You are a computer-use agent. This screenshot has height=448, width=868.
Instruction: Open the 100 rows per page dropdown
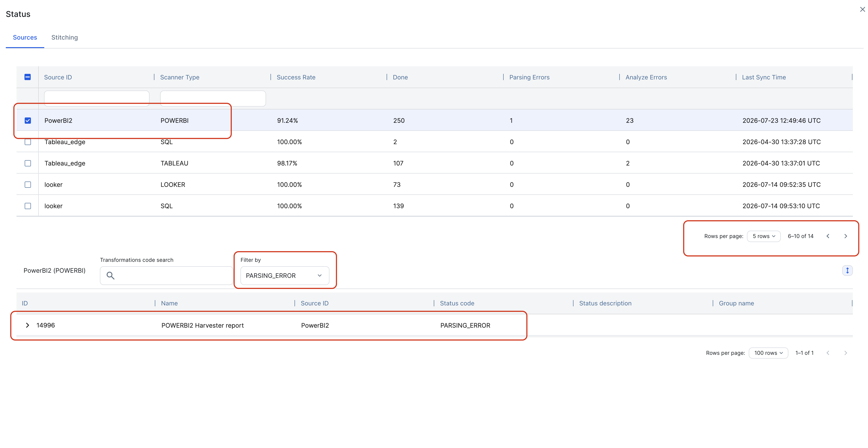pos(768,353)
